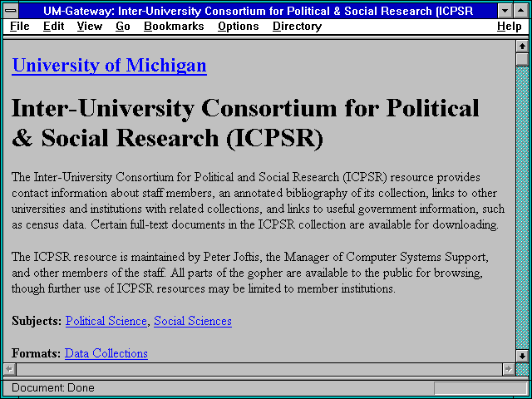Click the status bar progress indicator box
Viewport: 532px width, 399px height.
pos(480,388)
